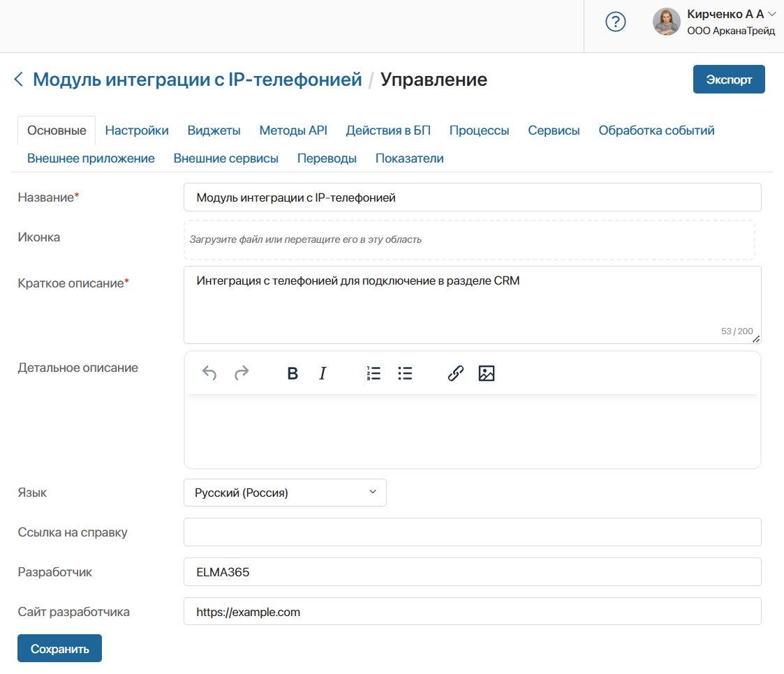Select the Обработка событий tab
The image size is (784, 674).
[656, 130]
